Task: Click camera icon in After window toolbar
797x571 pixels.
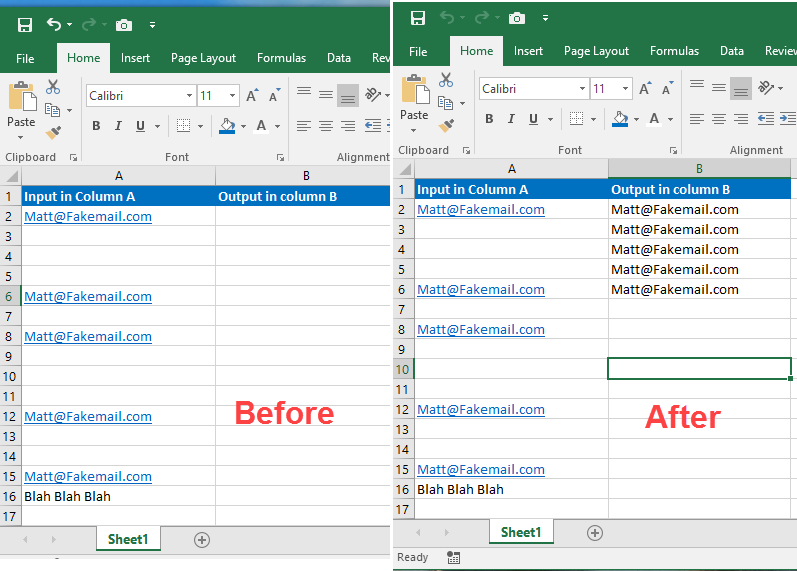Action: tap(516, 18)
